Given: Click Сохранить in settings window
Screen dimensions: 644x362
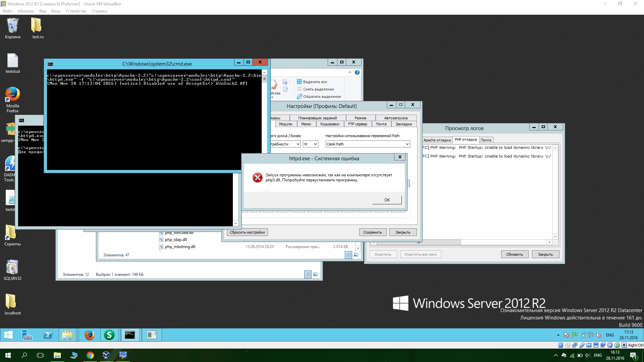Looking at the screenshot, I should 372,232.
